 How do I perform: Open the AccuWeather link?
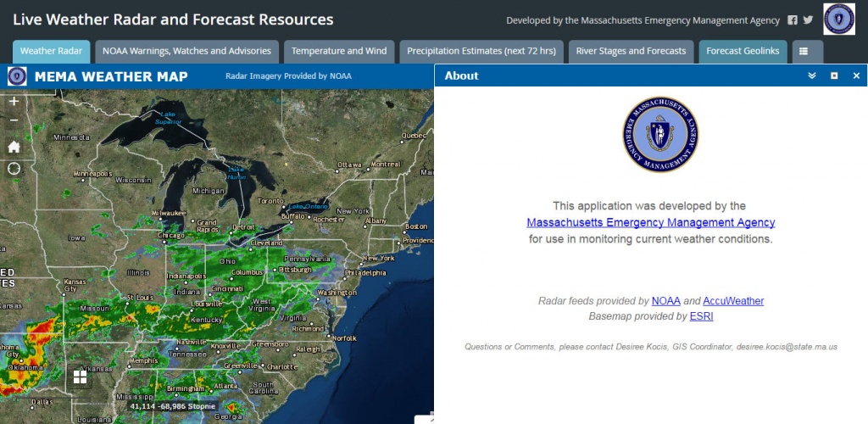733,301
